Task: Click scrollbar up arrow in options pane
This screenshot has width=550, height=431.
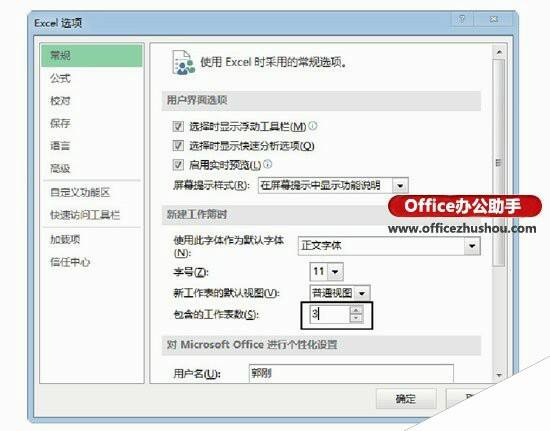Action: coord(499,53)
